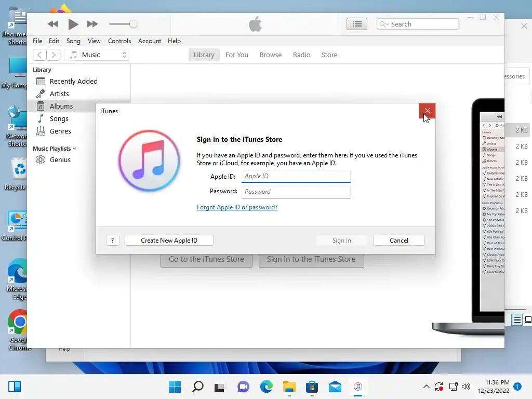532x399 pixels.
Task: Click the question mark help button
Action: point(113,241)
